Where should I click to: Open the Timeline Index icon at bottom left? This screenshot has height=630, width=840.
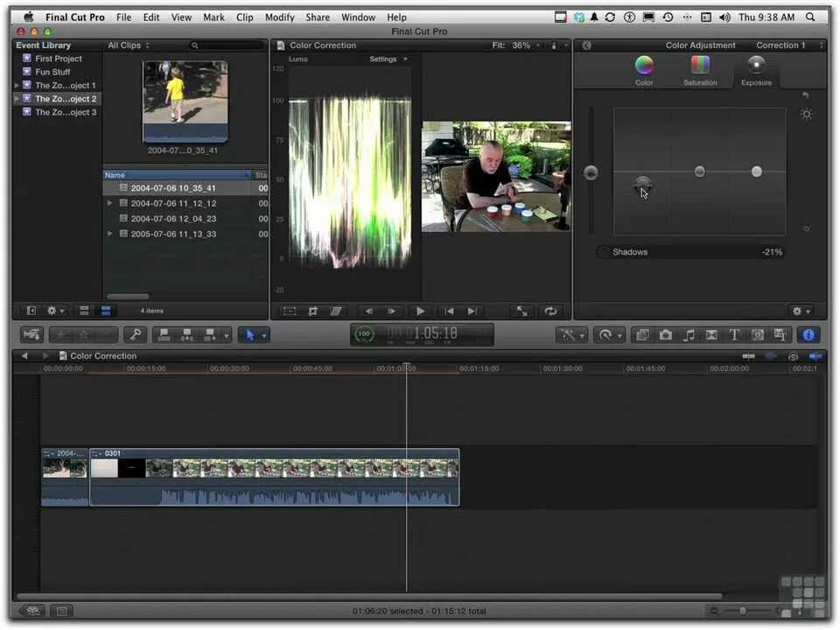[x=62, y=611]
